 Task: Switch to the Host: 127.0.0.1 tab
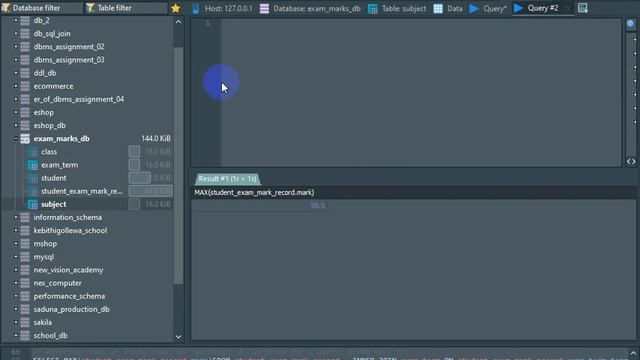222,8
